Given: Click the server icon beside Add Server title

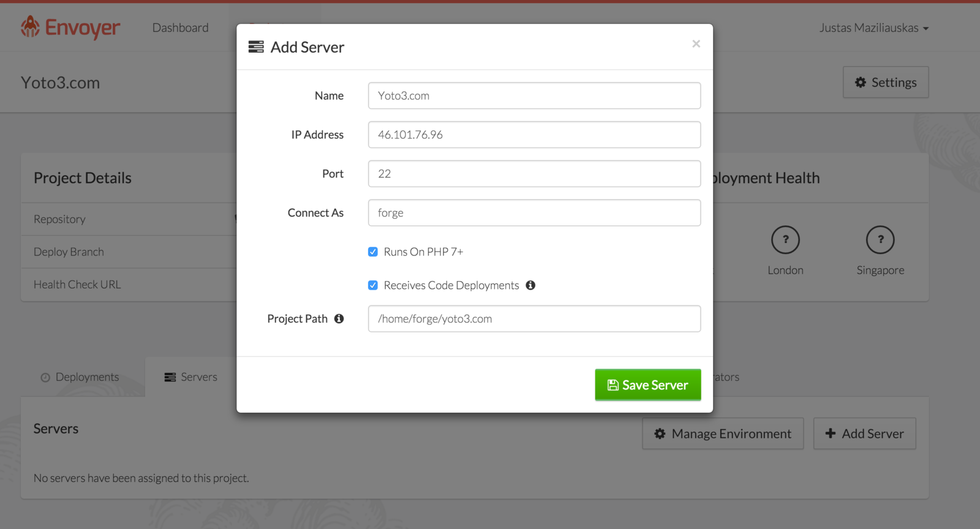Looking at the screenshot, I should pos(256,47).
